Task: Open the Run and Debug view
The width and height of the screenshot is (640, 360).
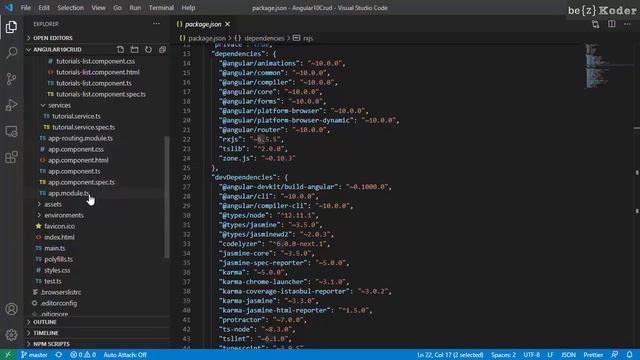Action: coord(11,105)
